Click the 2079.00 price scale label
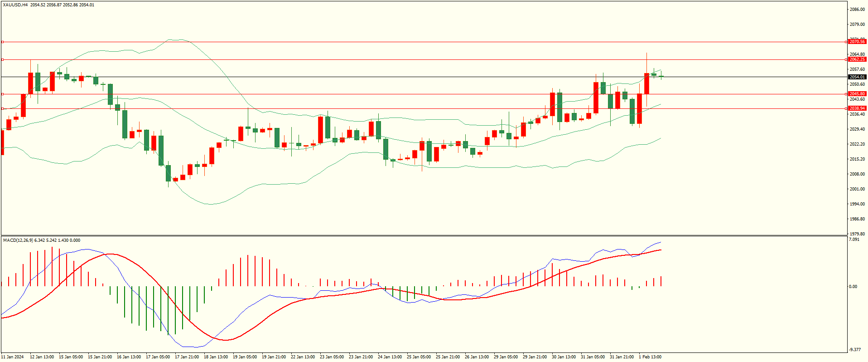This screenshot has width=868, height=362. point(857,24)
